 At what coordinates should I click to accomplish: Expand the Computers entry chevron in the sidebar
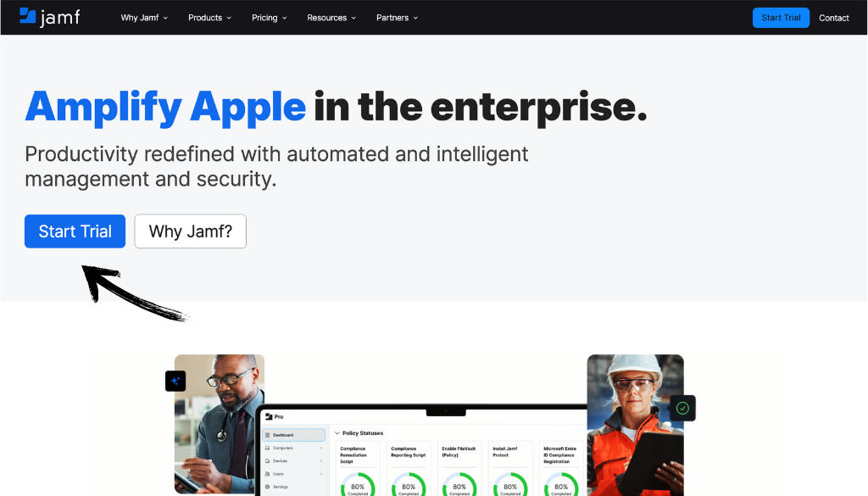320,448
